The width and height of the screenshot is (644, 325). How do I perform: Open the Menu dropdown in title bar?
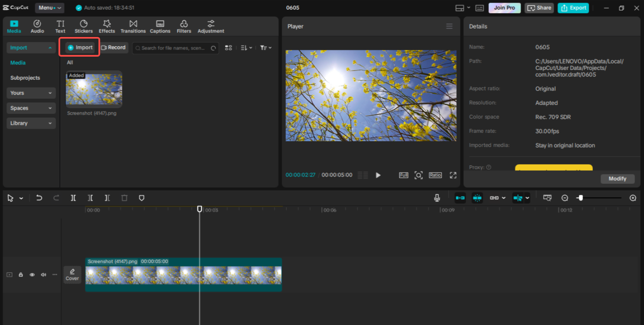[49, 8]
